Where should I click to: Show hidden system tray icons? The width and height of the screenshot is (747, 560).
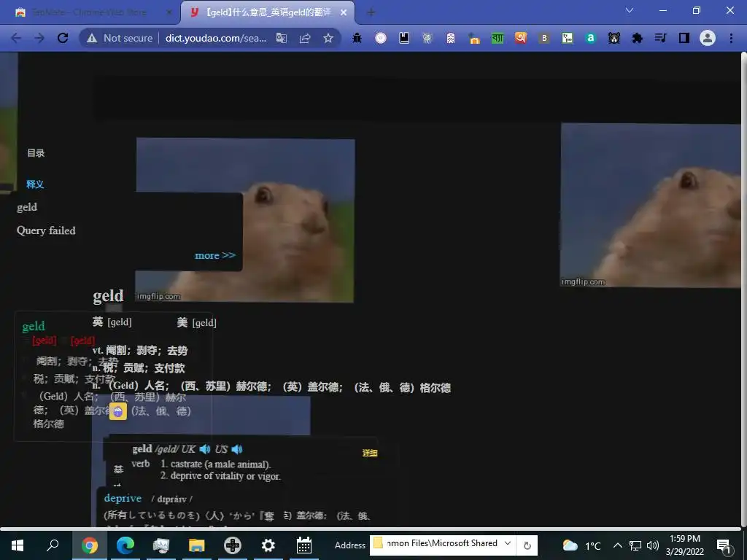pos(617,545)
